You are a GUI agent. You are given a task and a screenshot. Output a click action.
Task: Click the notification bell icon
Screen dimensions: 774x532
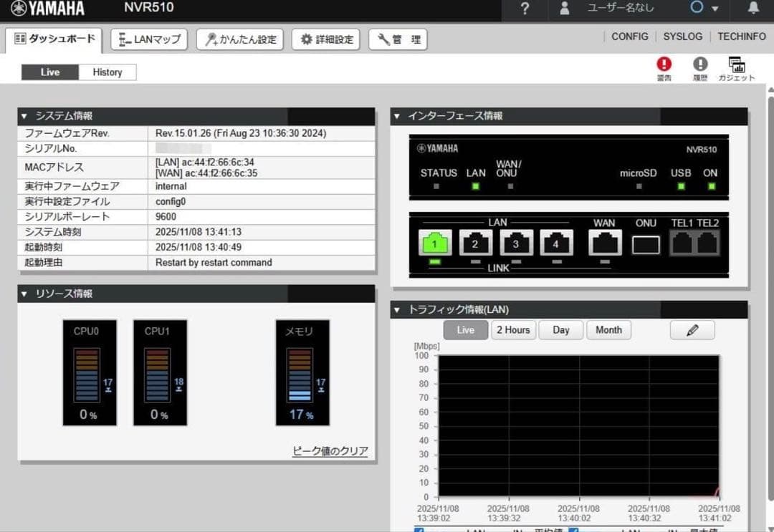point(752,10)
